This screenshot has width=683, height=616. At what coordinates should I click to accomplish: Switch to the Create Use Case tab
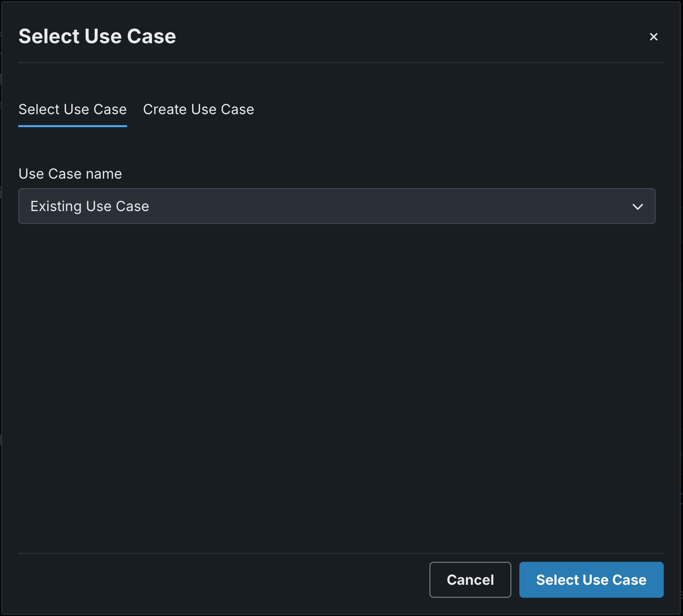pyautogui.click(x=198, y=109)
